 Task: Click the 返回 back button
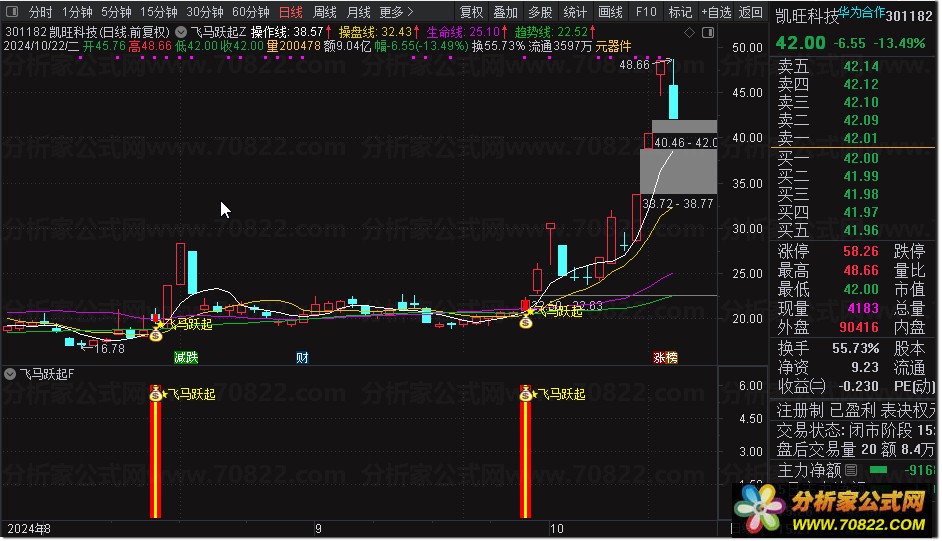750,12
